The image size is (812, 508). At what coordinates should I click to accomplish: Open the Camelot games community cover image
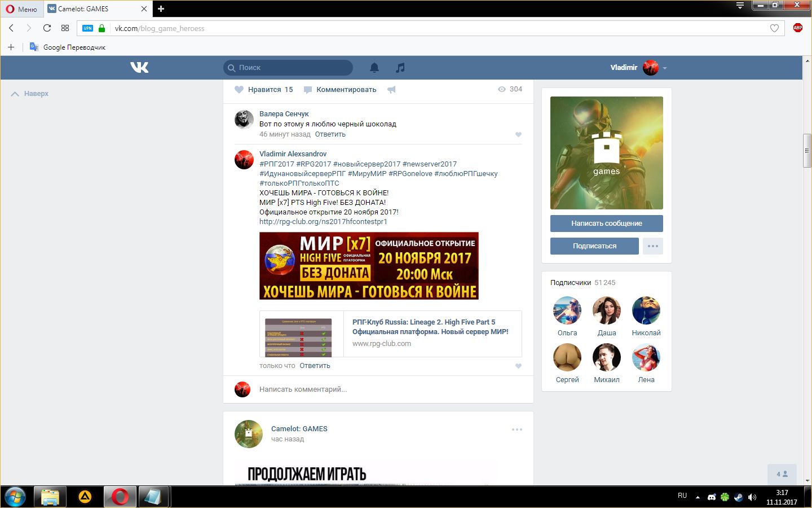(x=607, y=153)
